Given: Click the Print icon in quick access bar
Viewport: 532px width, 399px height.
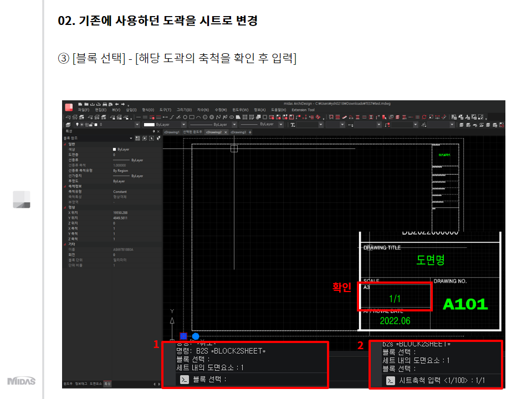Looking at the screenshot, I should (105, 104).
